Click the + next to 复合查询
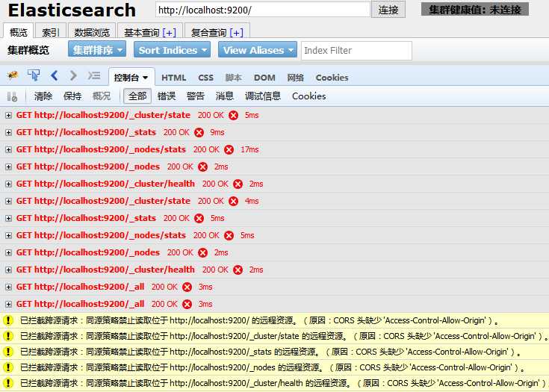 pos(236,33)
